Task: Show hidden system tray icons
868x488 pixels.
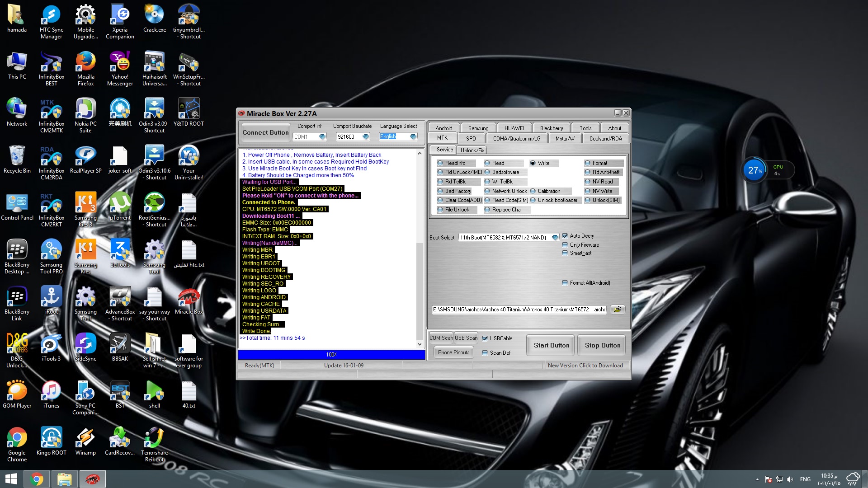Action: coord(757,479)
